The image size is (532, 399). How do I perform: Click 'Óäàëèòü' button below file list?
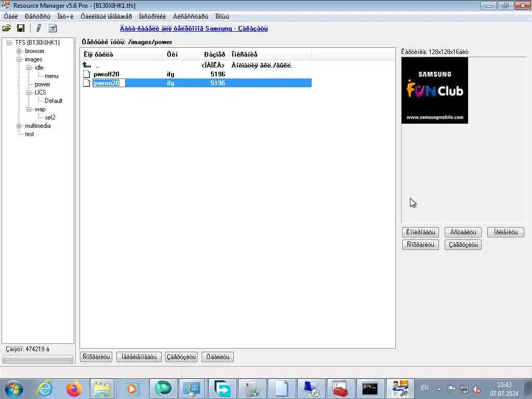click(218, 357)
